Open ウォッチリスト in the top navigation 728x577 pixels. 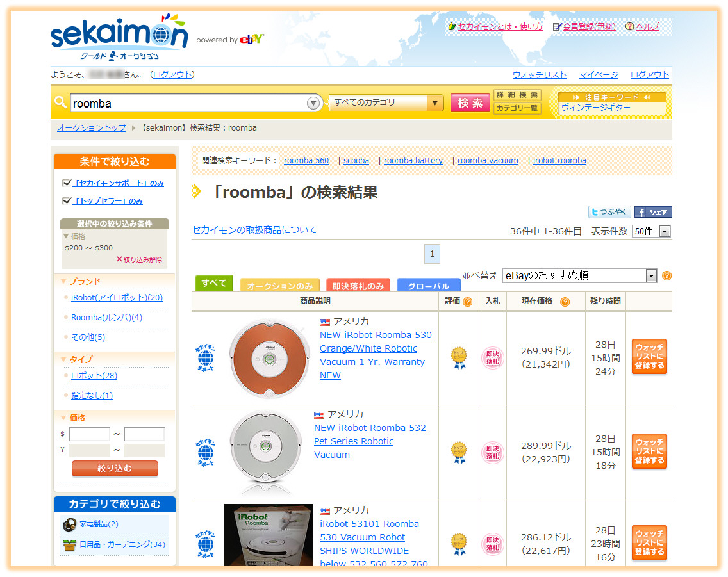(x=540, y=75)
